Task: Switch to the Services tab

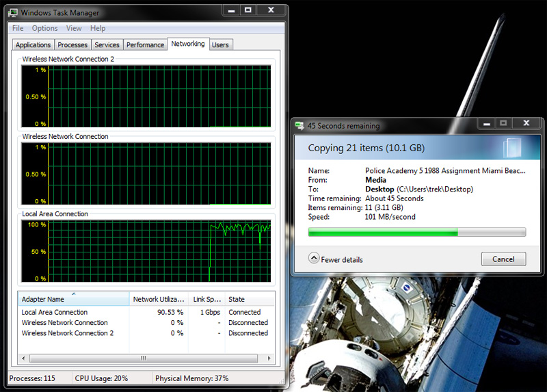Action: pos(107,45)
